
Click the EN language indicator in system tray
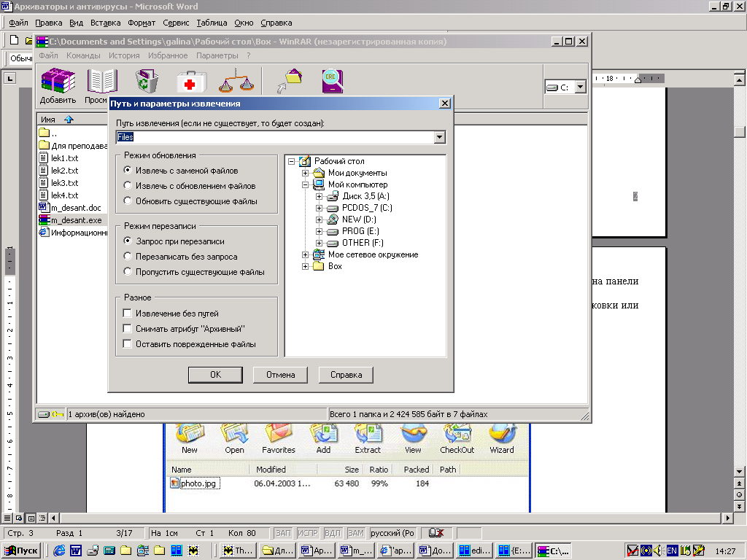[x=672, y=551]
